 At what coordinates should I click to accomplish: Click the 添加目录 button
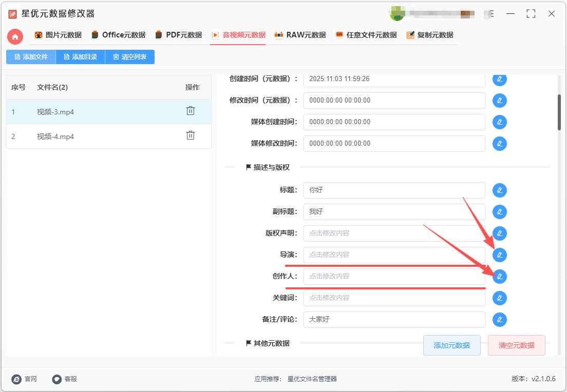coord(80,57)
